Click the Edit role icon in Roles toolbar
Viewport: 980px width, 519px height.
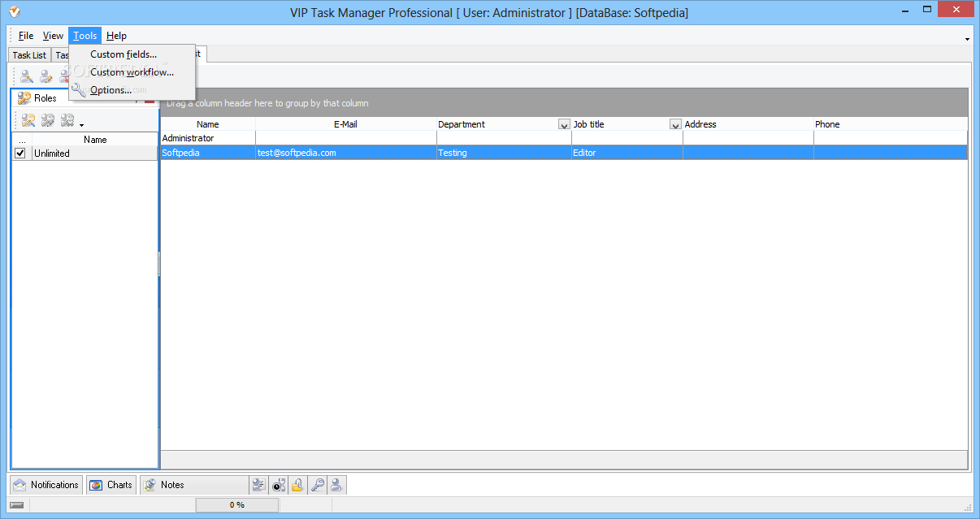tap(48, 121)
